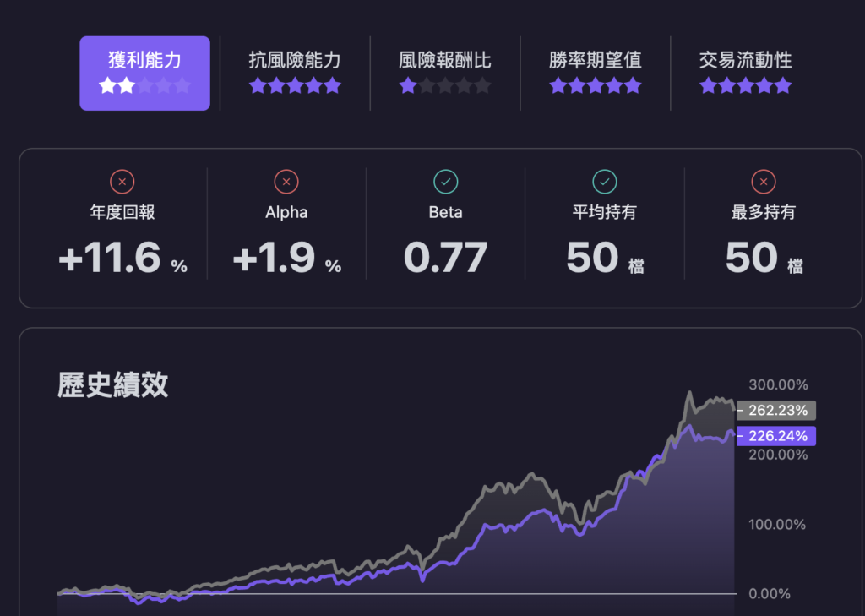Click the purple 226.24% value label
The image size is (865, 616).
pos(777,435)
